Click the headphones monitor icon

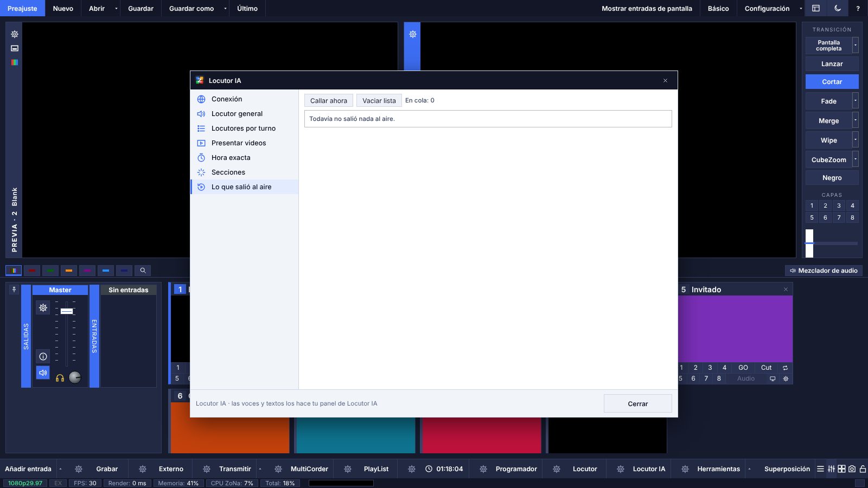[60, 378]
